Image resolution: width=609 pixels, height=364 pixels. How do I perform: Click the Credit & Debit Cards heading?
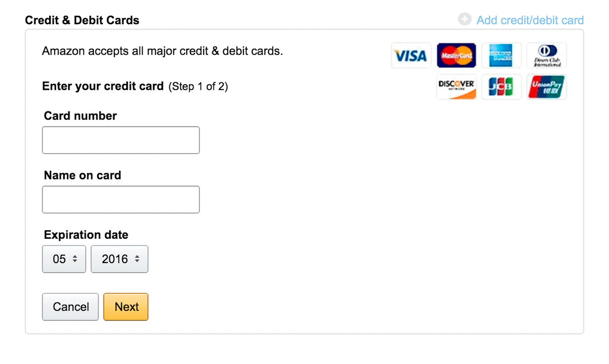[82, 20]
